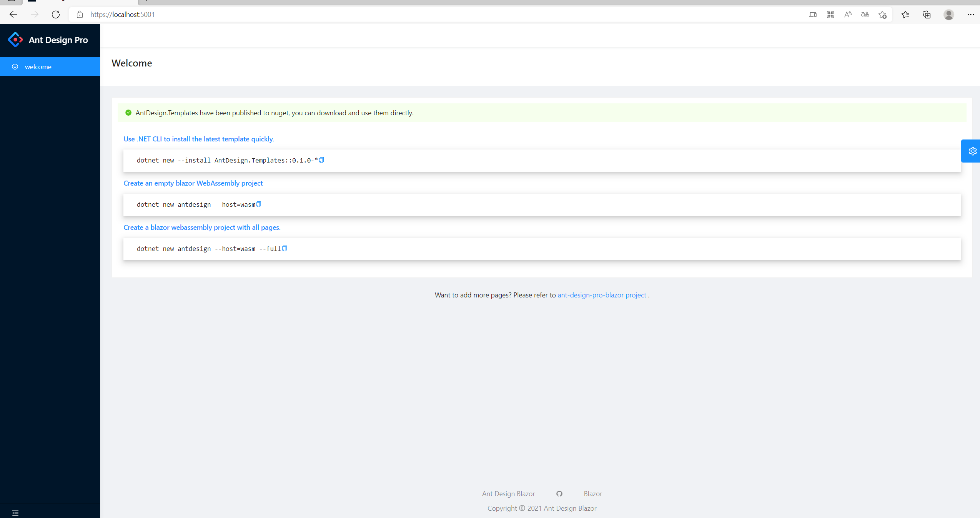The height and width of the screenshot is (518, 980).
Task: Open the browser profile avatar
Action: [949, 15]
